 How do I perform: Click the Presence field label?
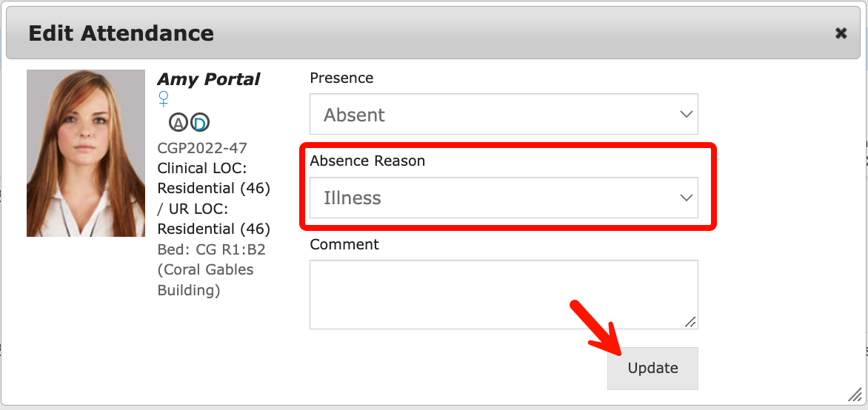(x=341, y=78)
